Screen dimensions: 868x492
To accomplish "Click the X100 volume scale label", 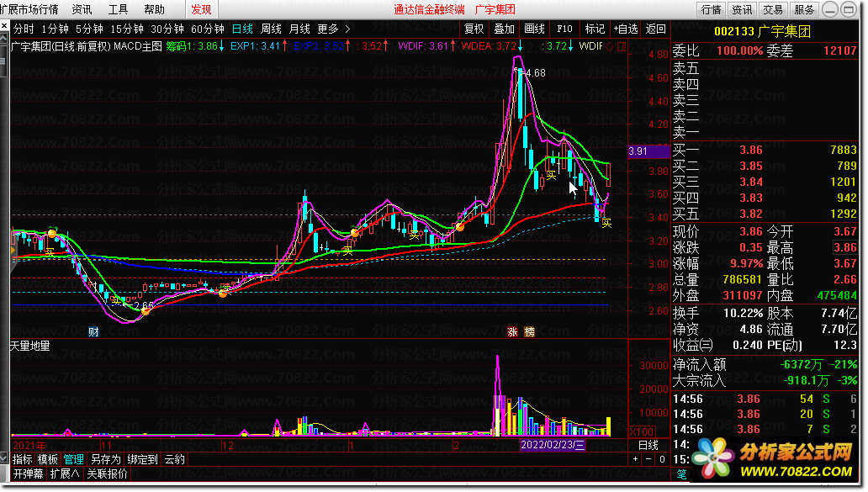I will [x=642, y=431].
